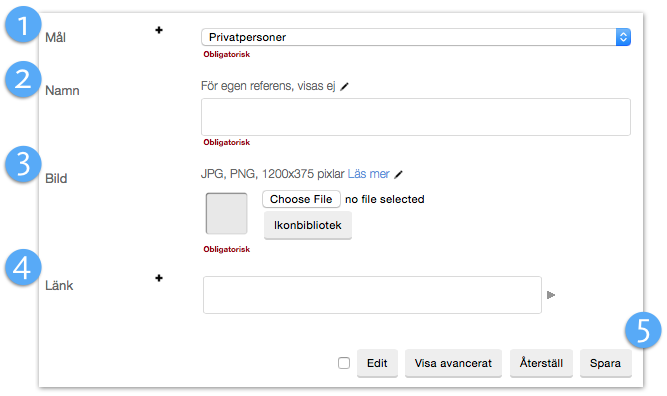Screen dimensions: 667x396
Task: Open the Ikonbibliotek button
Action: tap(308, 225)
